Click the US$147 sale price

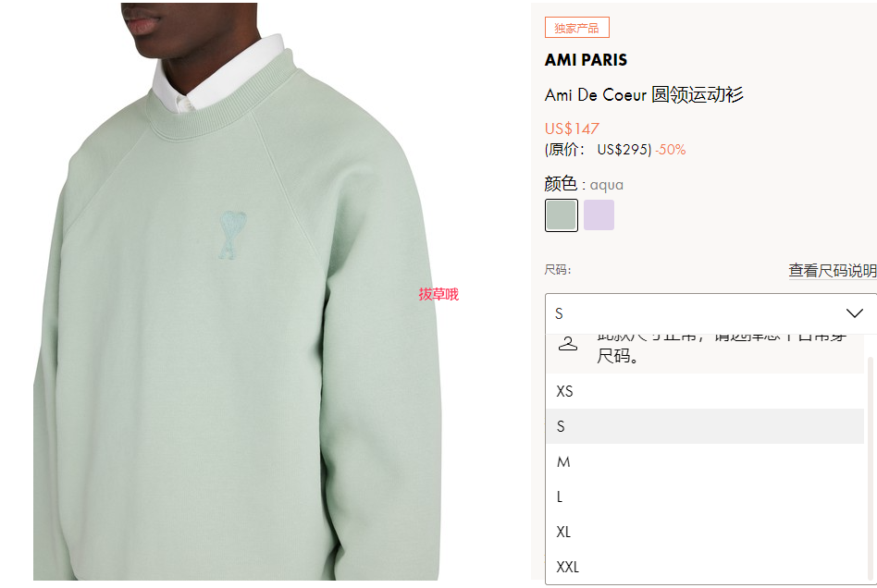tap(572, 129)
